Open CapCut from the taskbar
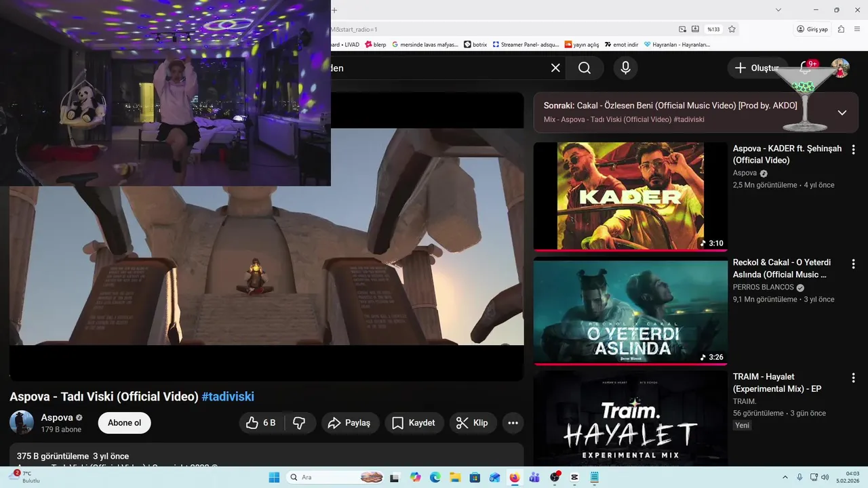868x488 pixels. (575, 477)
